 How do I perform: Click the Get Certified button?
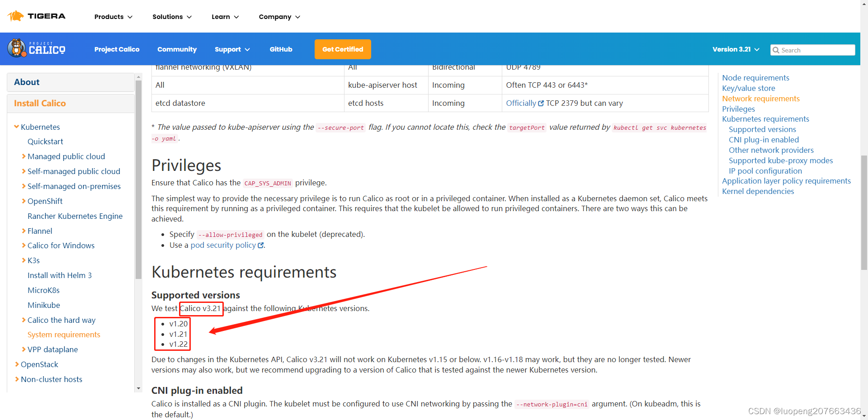click(343, 49)
